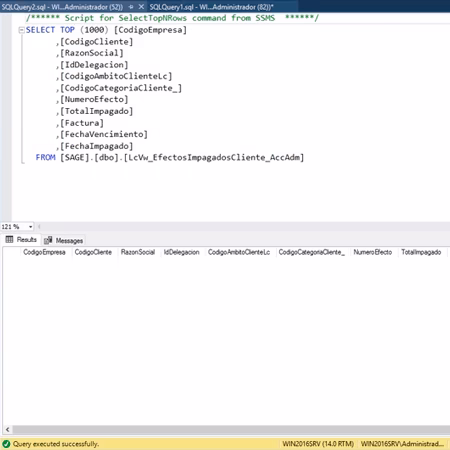Click [TotalImpagado] in the query editor

coord(96,111)
